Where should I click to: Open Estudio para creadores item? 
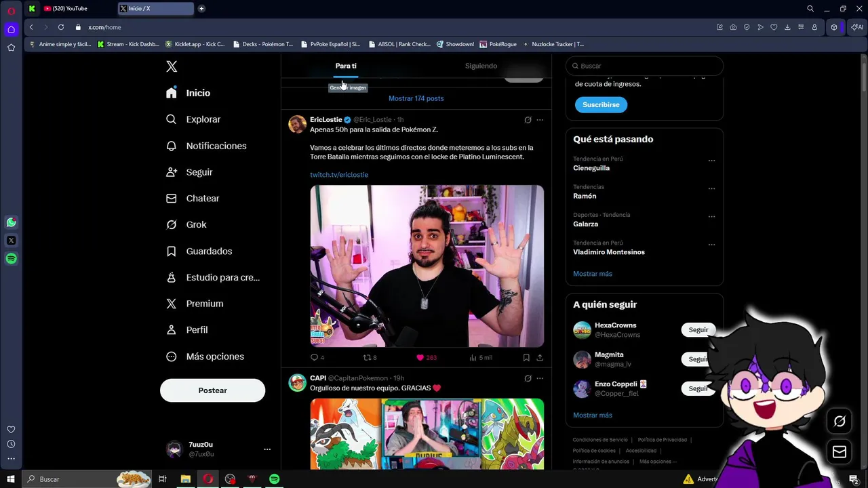tap(214, 277)
